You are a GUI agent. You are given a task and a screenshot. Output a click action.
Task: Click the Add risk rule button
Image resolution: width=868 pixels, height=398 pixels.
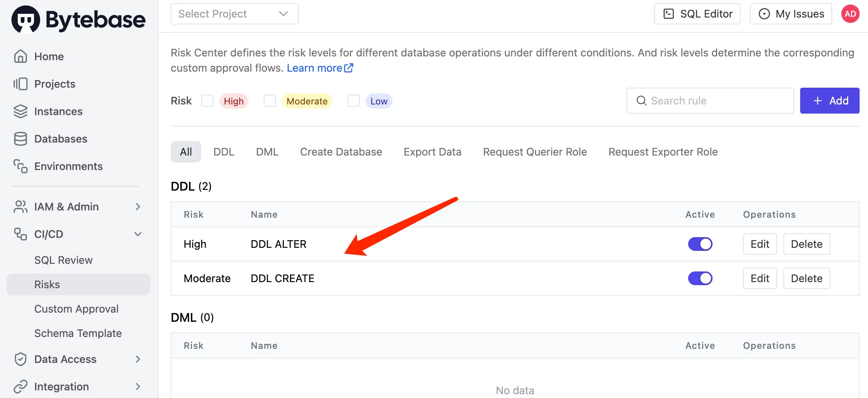[x=830, y=101]
